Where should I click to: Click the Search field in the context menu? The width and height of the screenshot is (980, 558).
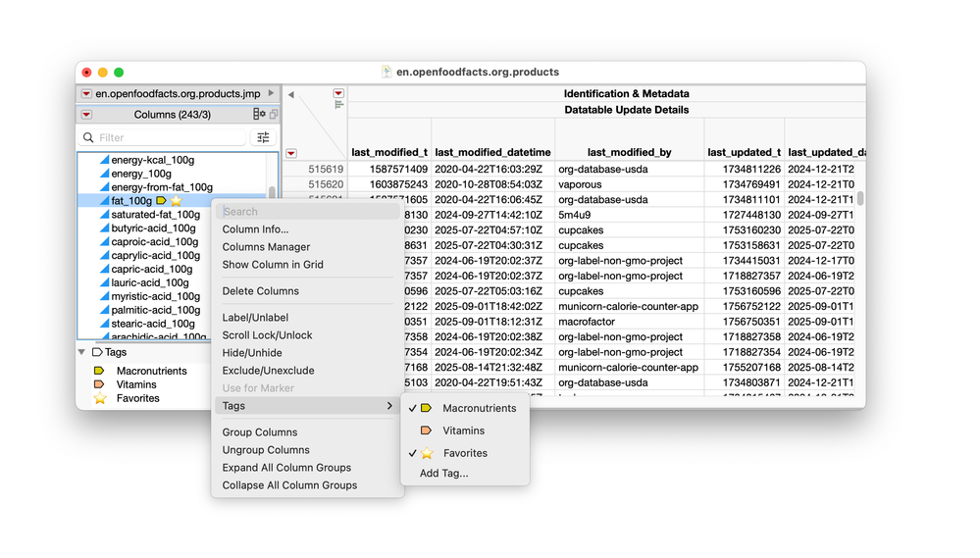(x=306, y=211)
